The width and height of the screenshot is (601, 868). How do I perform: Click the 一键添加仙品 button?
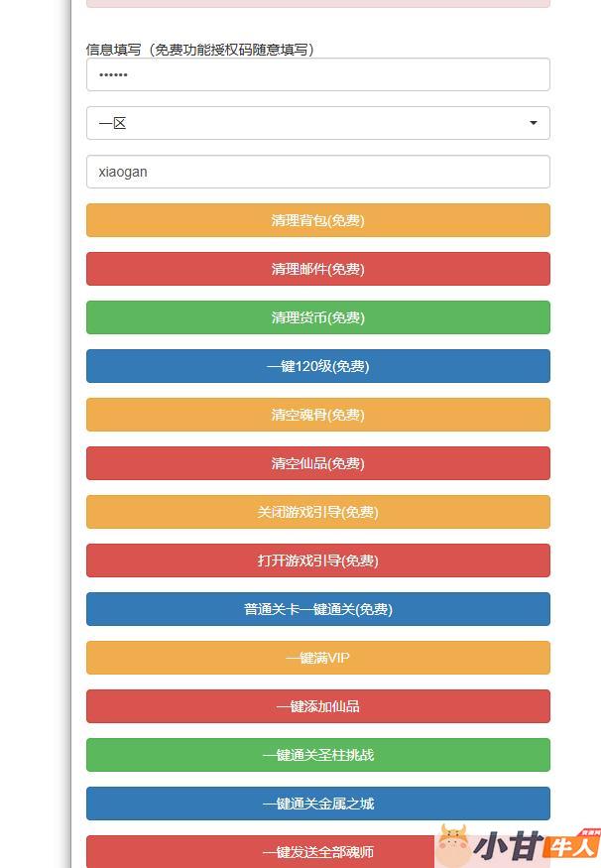coord(317,706)
